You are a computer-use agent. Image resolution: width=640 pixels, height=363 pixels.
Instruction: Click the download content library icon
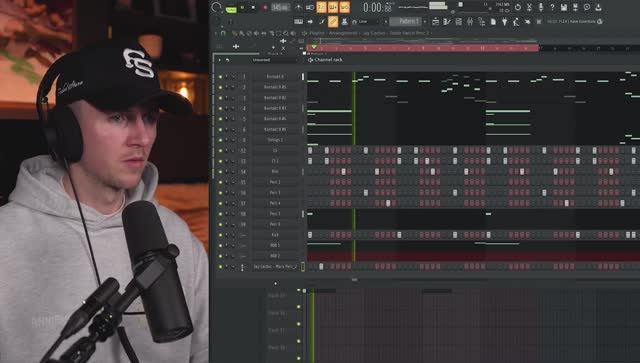[x=598, y=7]
